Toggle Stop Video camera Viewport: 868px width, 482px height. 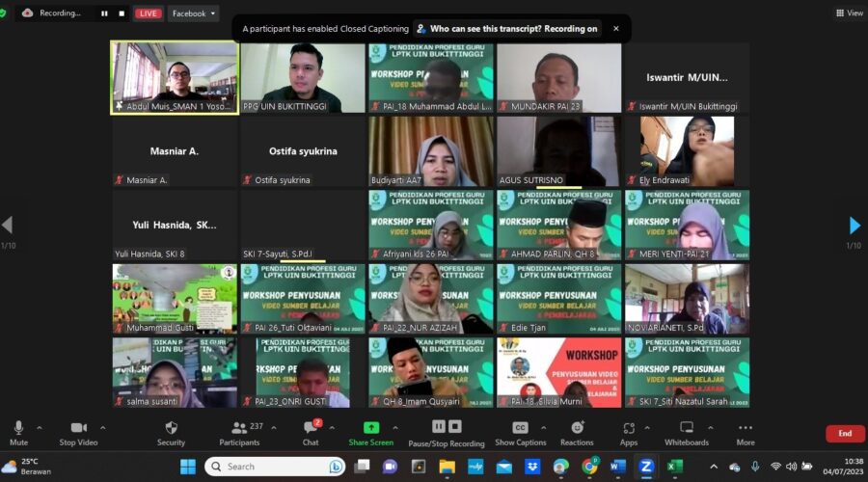[x=80, y=432]
